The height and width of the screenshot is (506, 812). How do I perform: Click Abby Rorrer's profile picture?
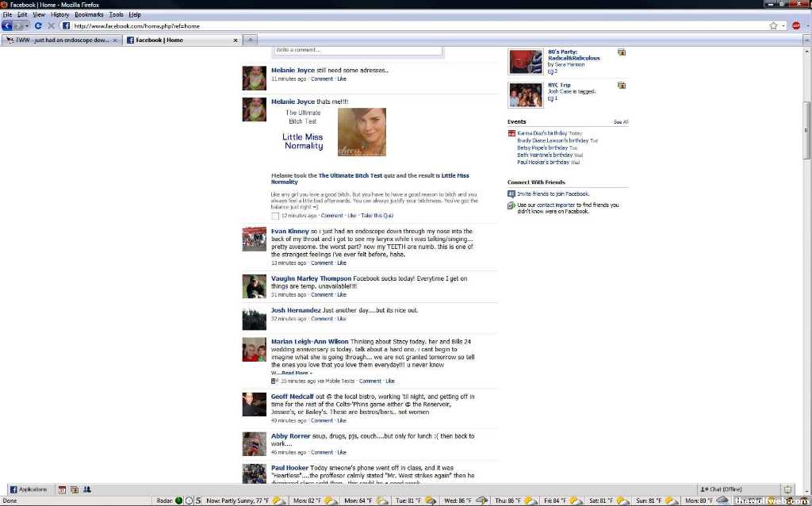coord(255,444)
